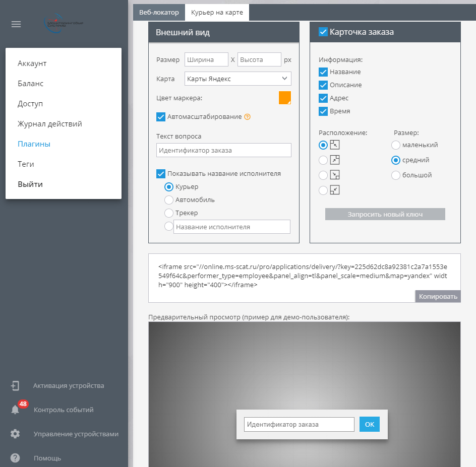This screenshot has width=476, height=467.
Task: Click the device activation icon
Action: [15, 386]
